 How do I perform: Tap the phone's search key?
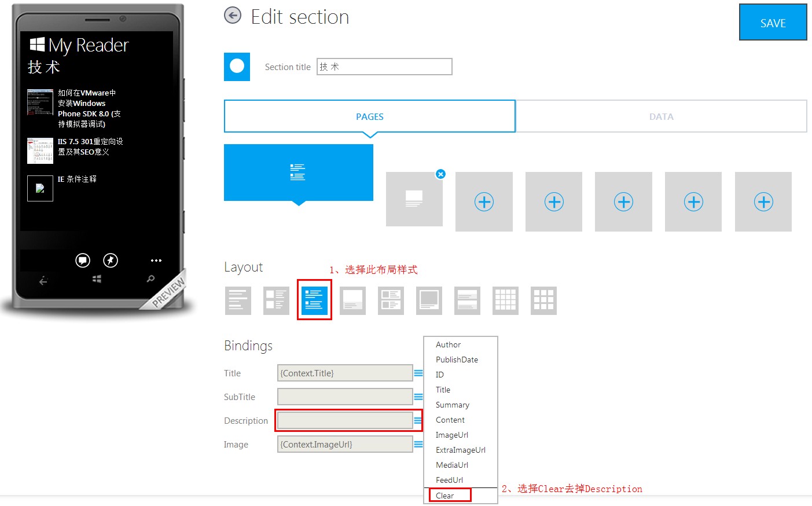(150, 279)
